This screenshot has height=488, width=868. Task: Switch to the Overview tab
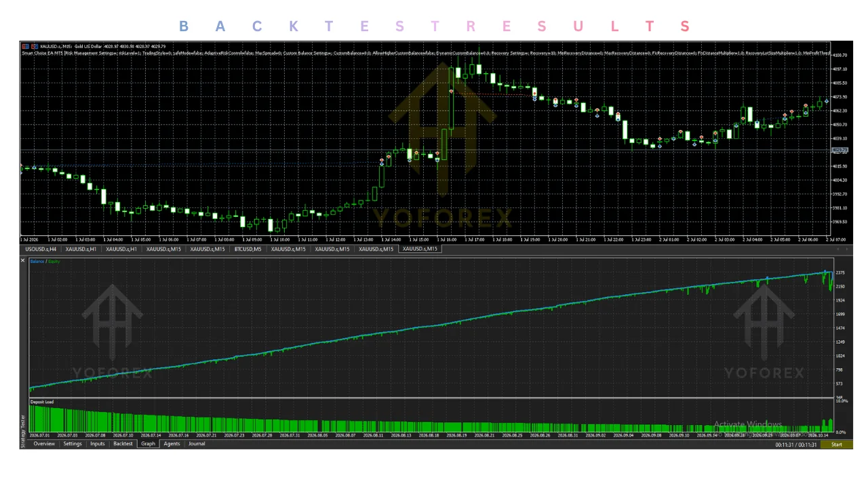point(43,444)
